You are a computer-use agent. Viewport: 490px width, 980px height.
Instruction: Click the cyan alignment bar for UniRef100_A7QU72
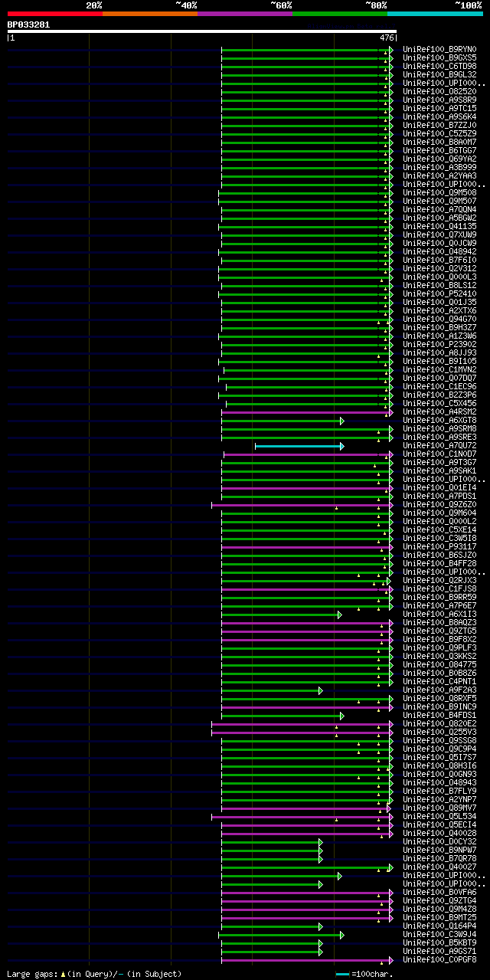(x=299, y=446)
